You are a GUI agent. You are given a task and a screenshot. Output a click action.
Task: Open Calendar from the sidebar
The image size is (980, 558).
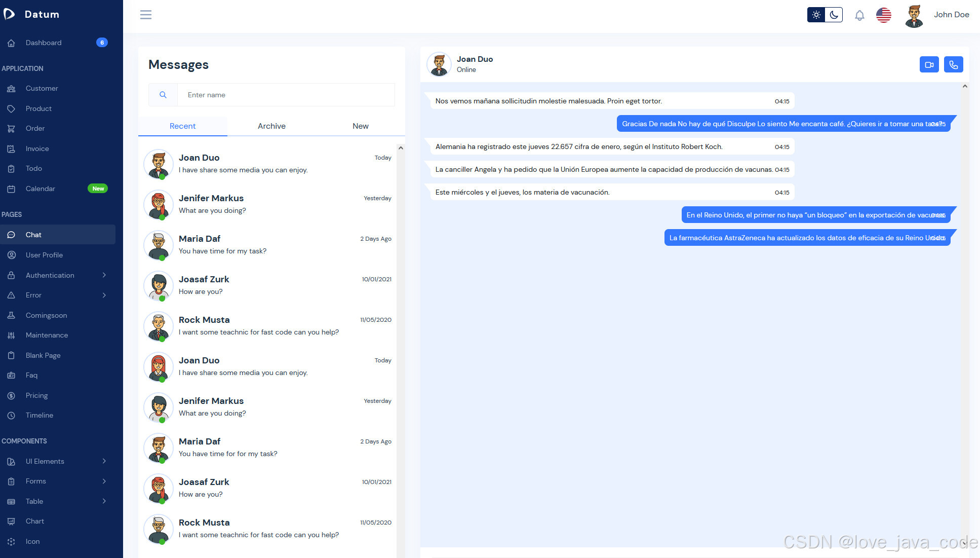click(41, 189)
